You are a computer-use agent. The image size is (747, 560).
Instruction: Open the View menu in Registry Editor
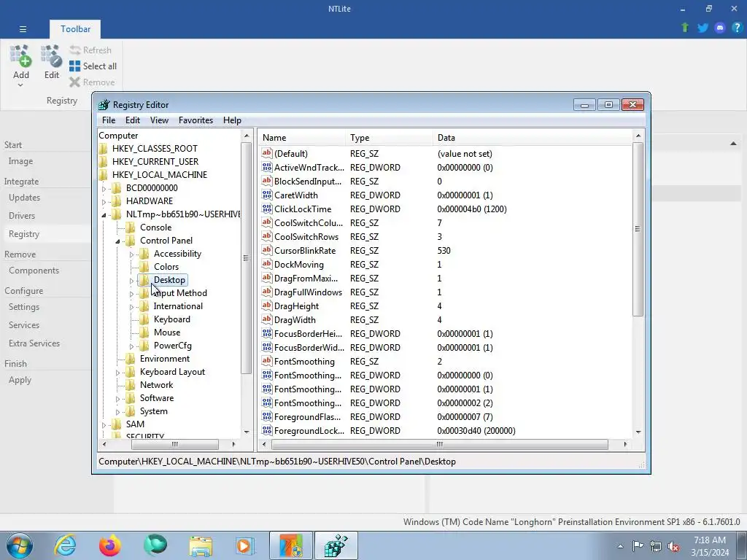point(159,120)
